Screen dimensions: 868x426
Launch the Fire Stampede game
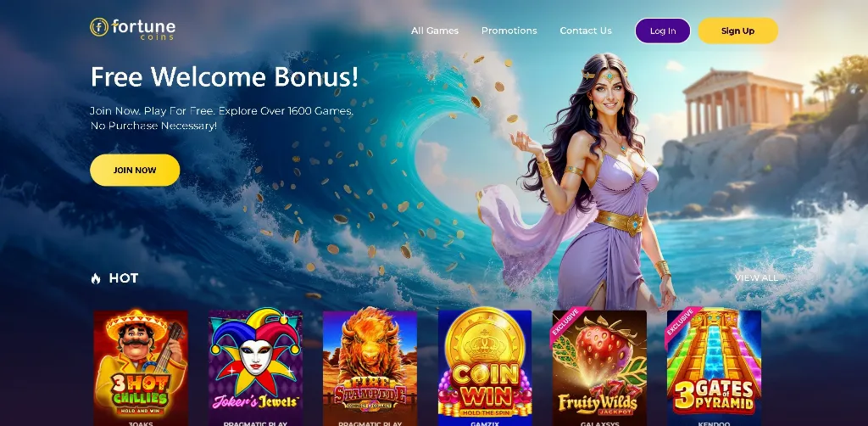(x=370, y=367)
